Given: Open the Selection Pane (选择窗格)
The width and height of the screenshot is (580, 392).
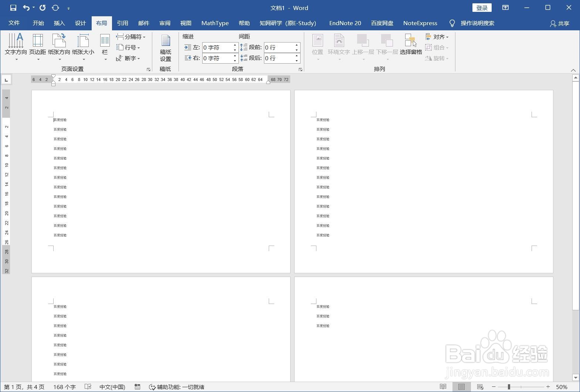Looking at the screenshot, I should click(x=411, y=45).
